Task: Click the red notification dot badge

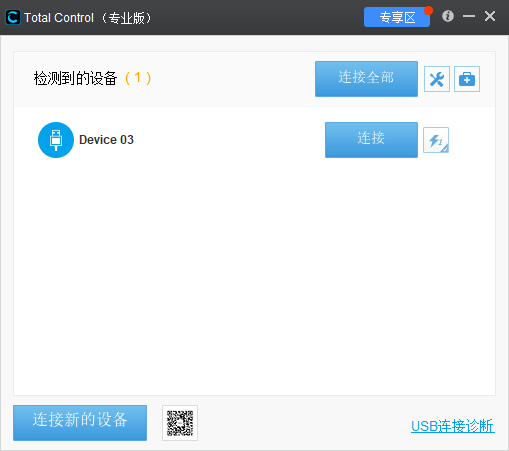Action: [428, 11]
